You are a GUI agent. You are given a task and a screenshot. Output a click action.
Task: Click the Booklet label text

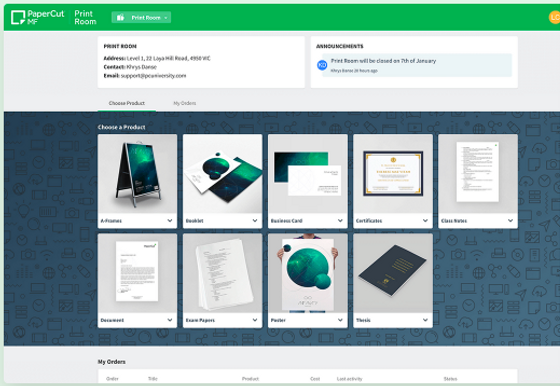195,221
